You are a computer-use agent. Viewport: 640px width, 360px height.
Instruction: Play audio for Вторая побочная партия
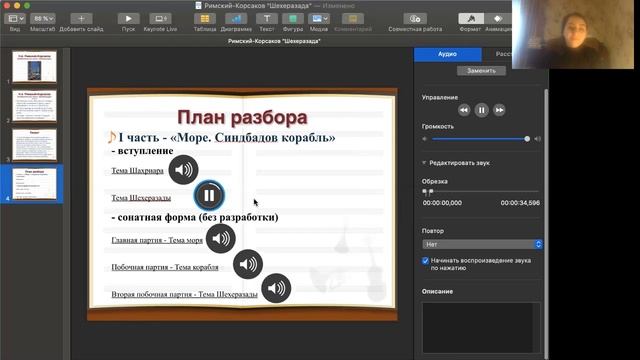(x=276, y=289)
